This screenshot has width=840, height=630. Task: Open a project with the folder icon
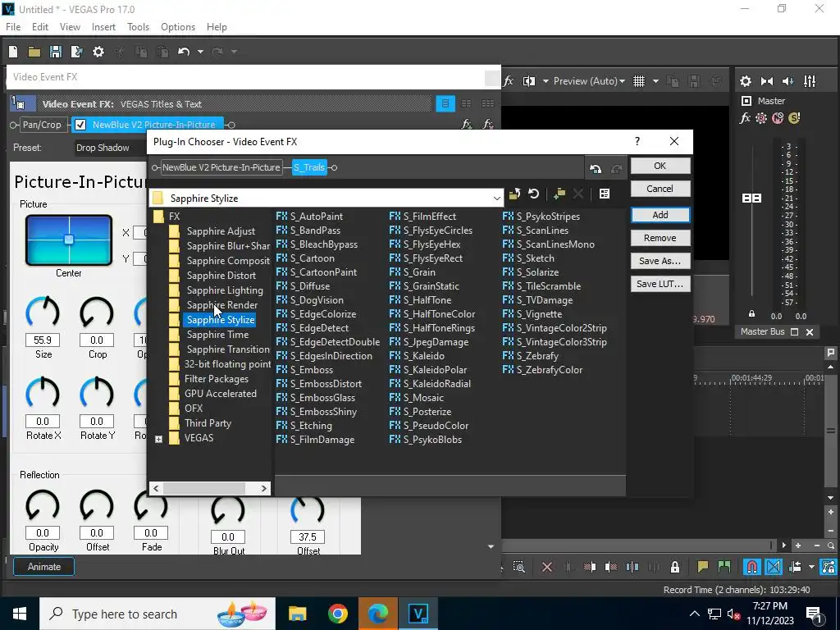(x=34, y=52)
